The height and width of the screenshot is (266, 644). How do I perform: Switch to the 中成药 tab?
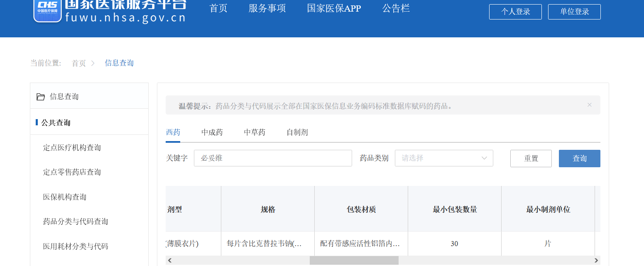(x=212, y=132)
